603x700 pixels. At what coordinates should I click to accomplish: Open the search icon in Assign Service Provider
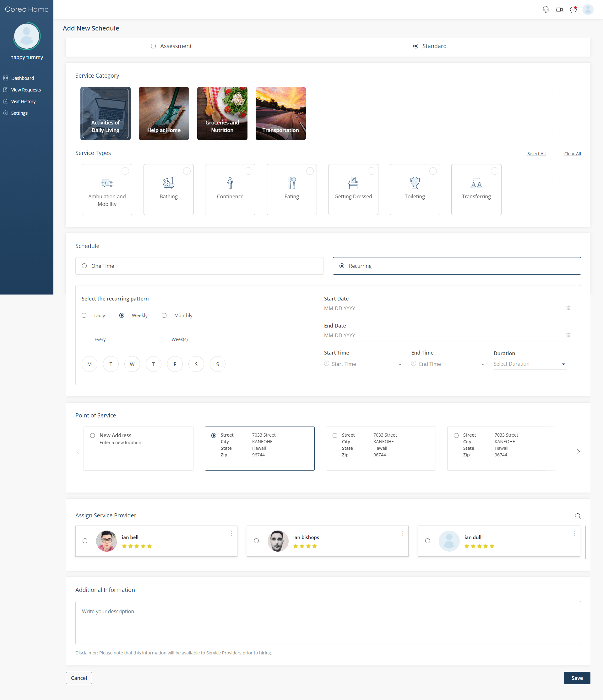(577, 516)
